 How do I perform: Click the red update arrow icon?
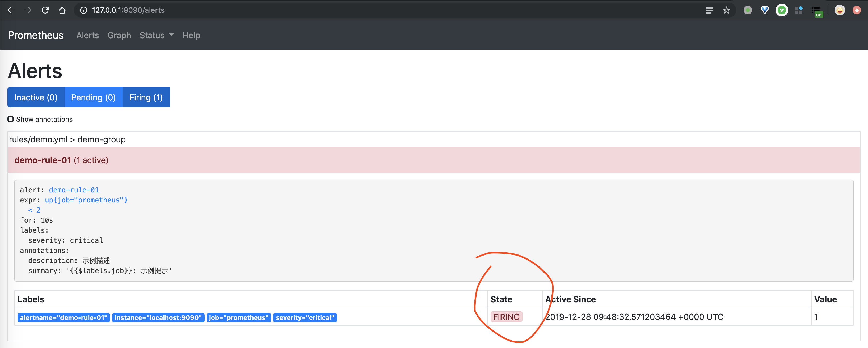857,10
